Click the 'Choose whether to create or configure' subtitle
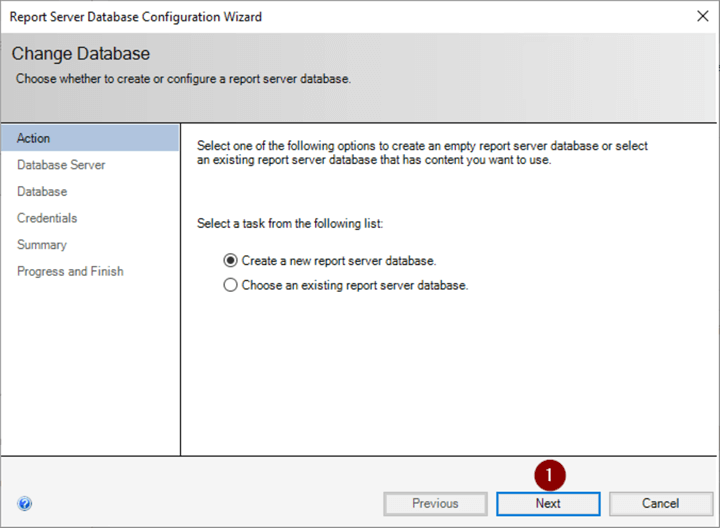The image size is (720, 528). coord(183,78)
